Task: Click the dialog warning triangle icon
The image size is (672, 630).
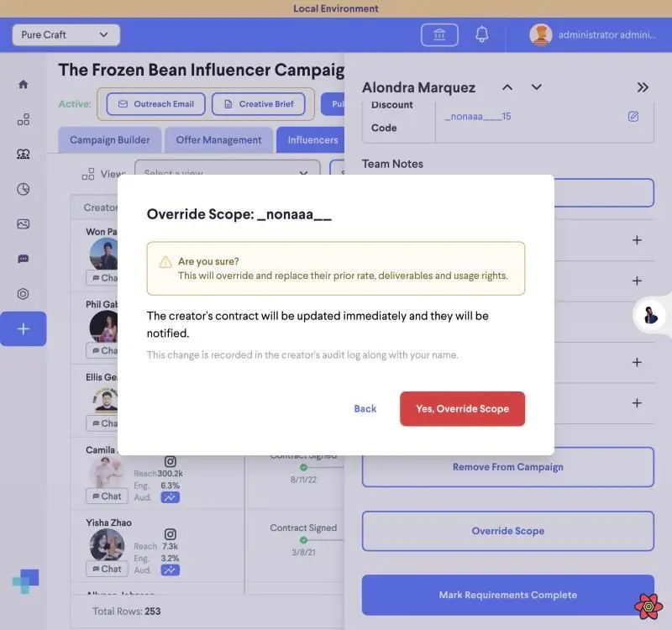Action: pyautogui.click(x=165, y=262)
